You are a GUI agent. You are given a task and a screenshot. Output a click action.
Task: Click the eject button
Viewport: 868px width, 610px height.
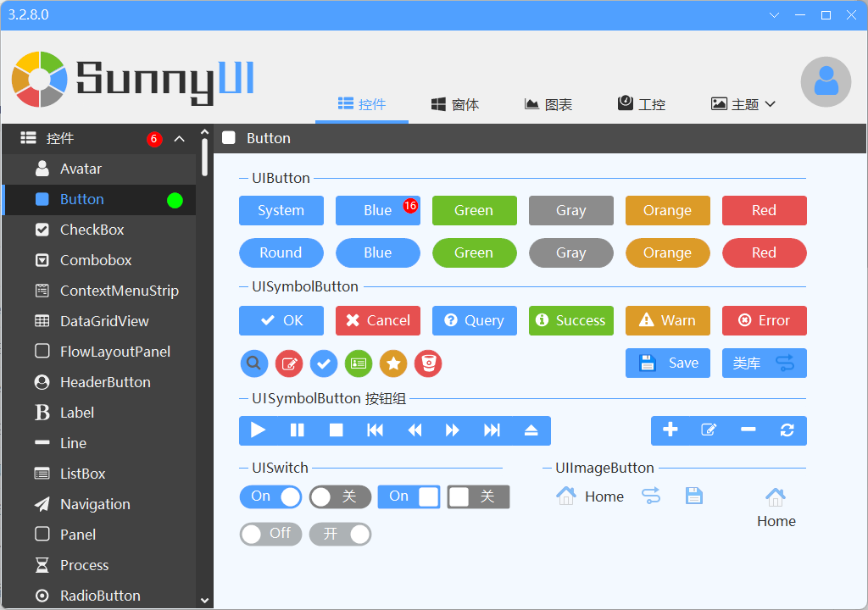tap(531, 430)
